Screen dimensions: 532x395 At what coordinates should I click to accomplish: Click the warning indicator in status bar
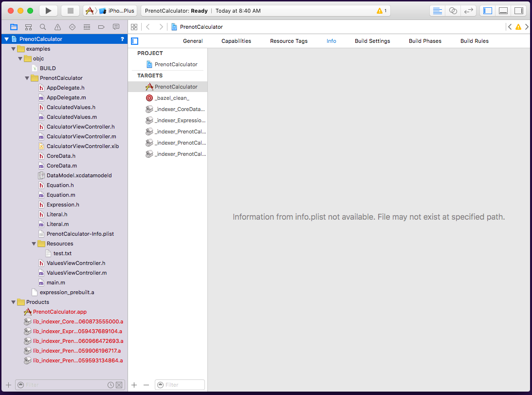(x=382, y=11)
